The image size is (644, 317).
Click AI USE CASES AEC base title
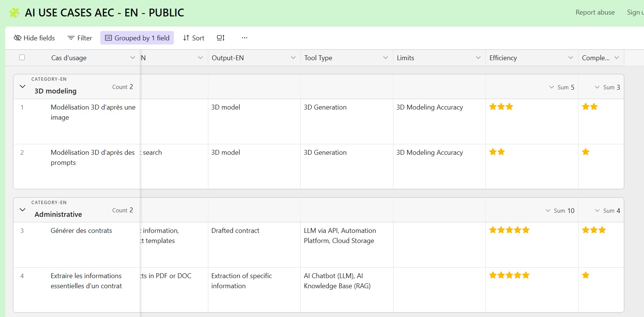[104, 13]
